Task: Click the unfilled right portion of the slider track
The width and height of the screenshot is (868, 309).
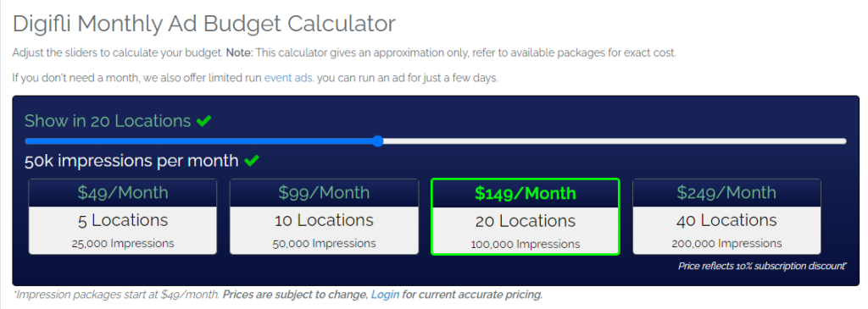Action: [x=615, y=141]
